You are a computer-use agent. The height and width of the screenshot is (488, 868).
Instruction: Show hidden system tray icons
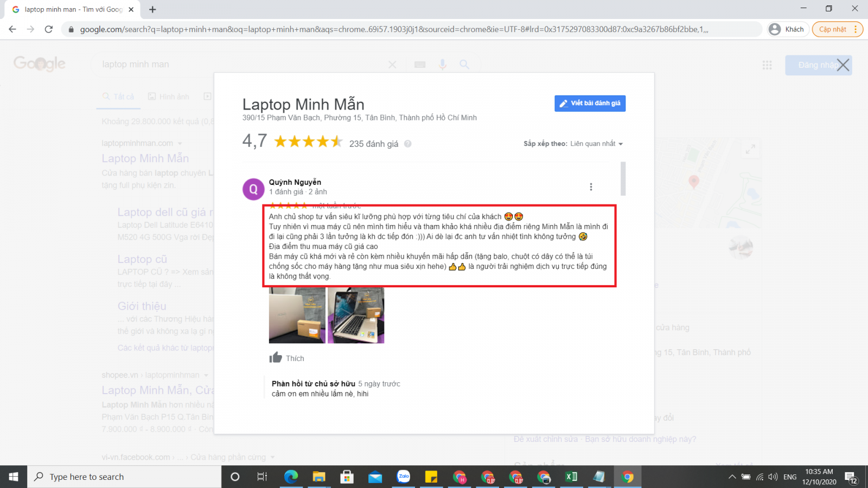click(x=732, y=477)
